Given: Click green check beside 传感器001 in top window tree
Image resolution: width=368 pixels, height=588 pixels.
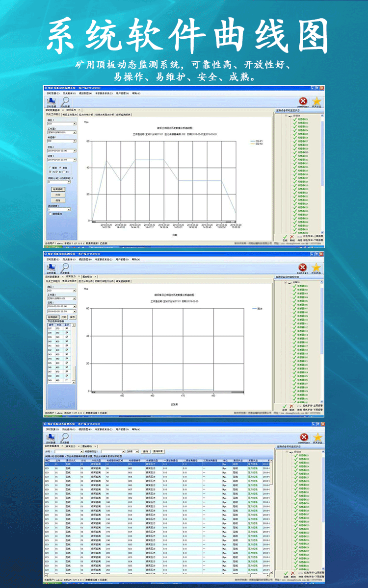Looking at the screenshot, I should coord(295,119).
